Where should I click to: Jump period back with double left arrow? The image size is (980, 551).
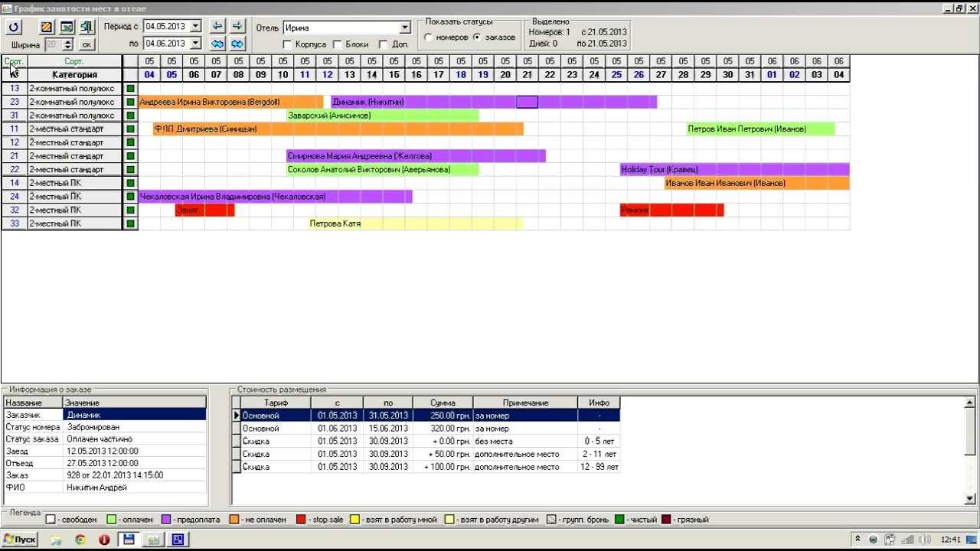point(217,44)
